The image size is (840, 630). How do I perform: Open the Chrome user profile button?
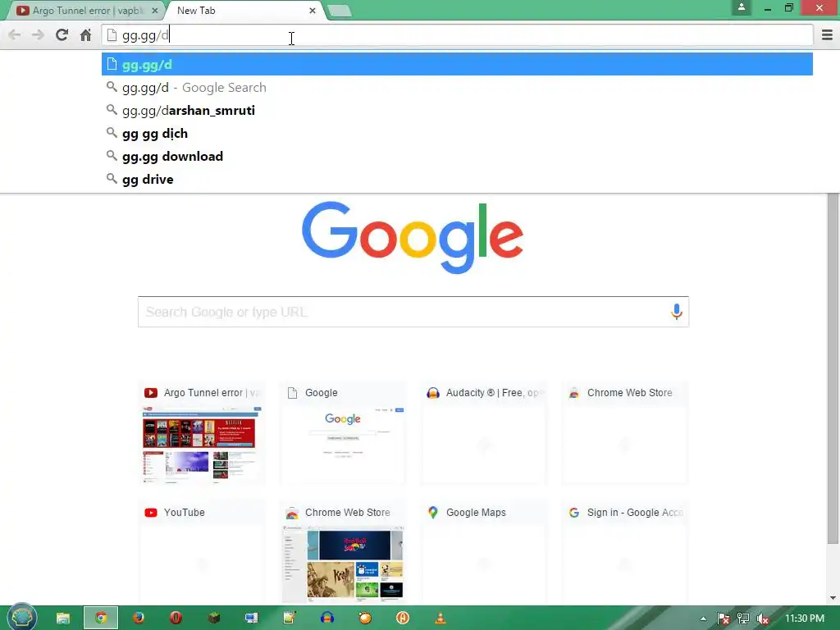pos(742,7)
